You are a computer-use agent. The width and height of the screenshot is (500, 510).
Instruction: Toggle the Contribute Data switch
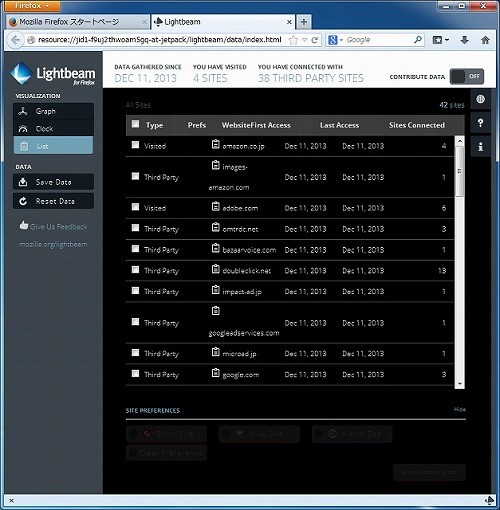(467, 76)
